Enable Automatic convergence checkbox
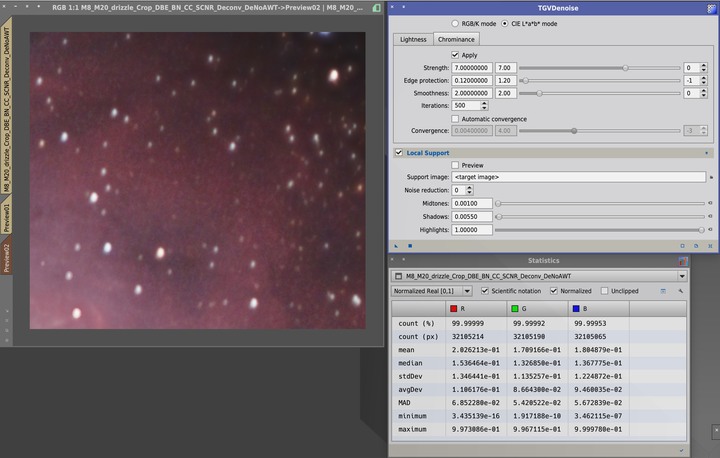Screen dimensions: 720x458 coord(456,118)
